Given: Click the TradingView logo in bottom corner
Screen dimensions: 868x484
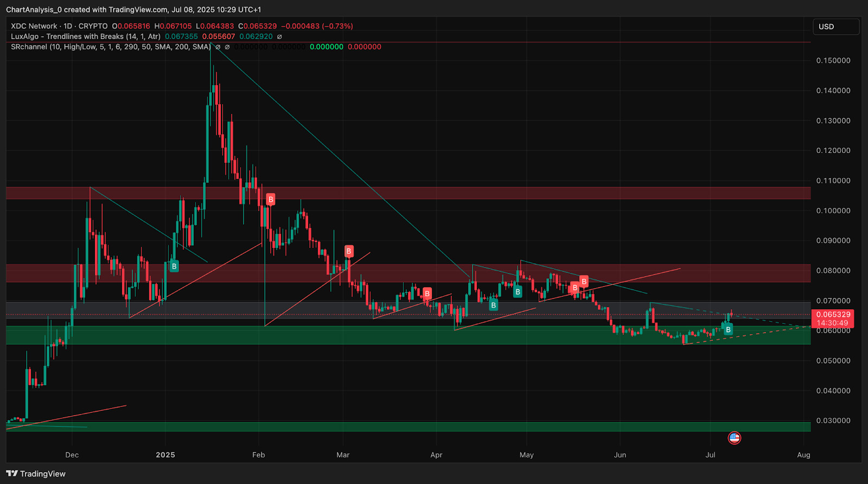Looking at the screenshot, I should (36, 474).
